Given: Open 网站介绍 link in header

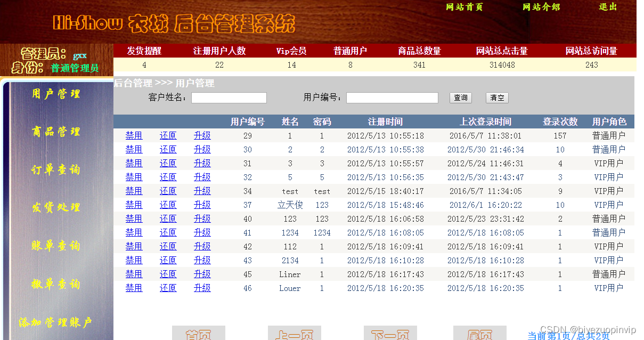Looking at the screenshot, I should pos(541,7).
